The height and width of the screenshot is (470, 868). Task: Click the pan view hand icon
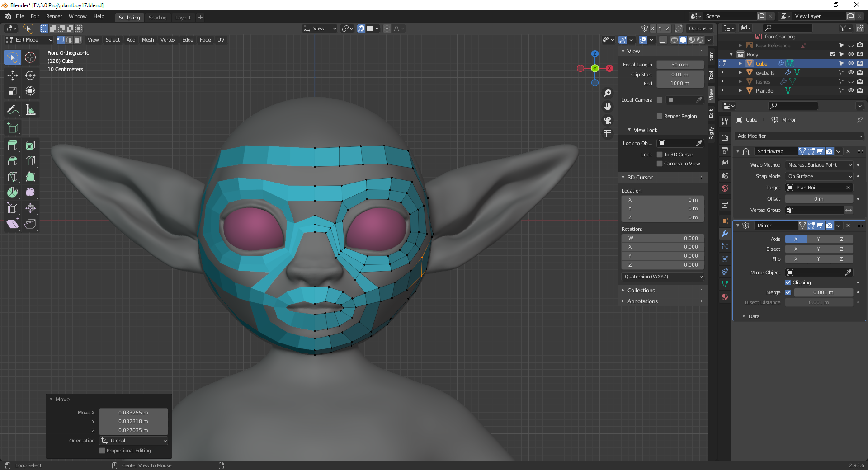pos(608,107)
